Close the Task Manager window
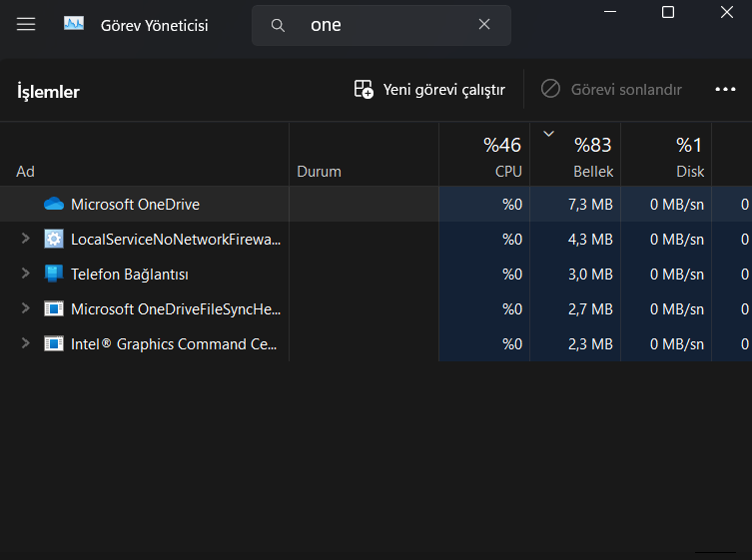Image resolution: width=752 pixels, height=560 pixels. pos(727,12)
